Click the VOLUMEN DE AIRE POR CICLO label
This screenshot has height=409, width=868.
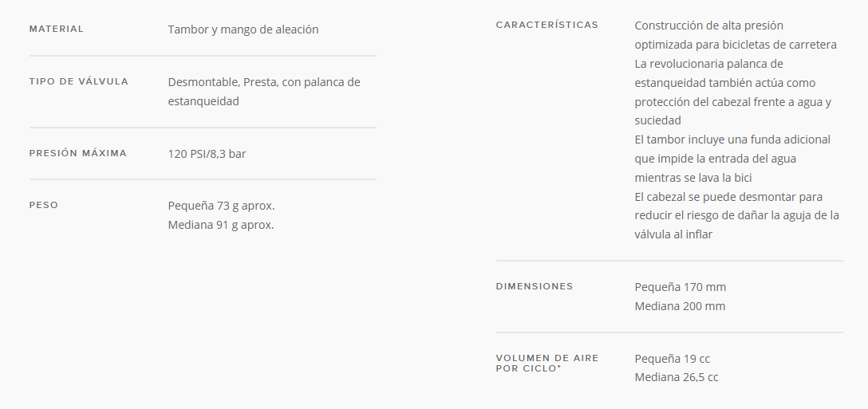point(547,363)
